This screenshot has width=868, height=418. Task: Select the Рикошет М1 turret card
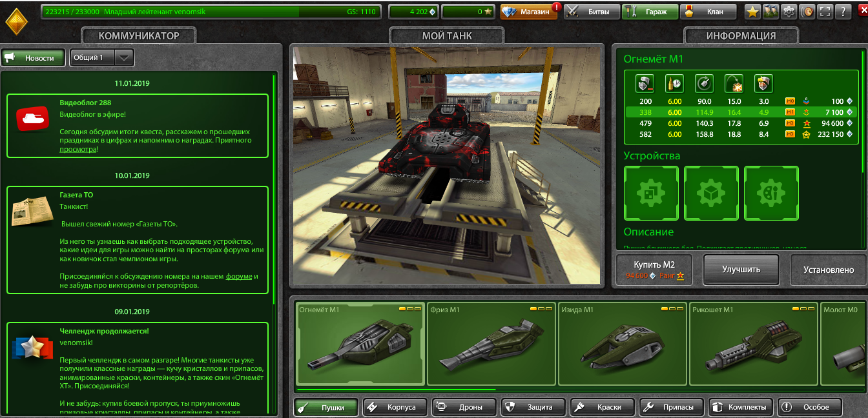pyautogui.click(x=754, y=344)
